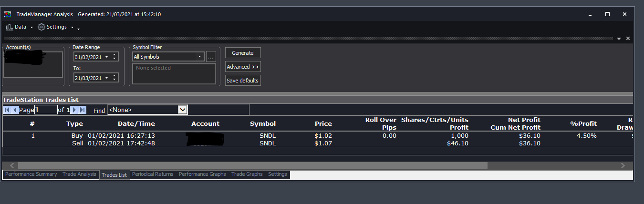Screen dimensions: 644x204
Task: Go to previous page of trades list
Action: point(15,110)
